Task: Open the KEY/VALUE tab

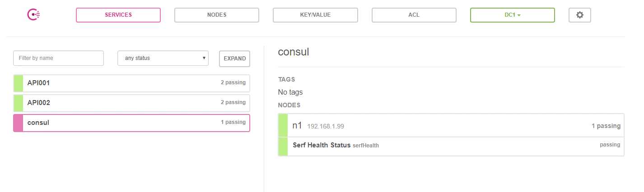Action: click(x=315, y=15)
